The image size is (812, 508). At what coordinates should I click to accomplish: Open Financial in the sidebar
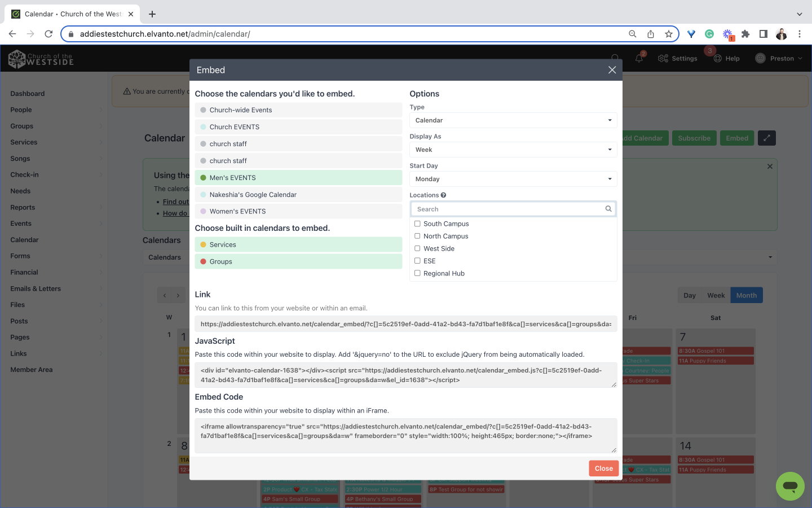coord(24,273)
